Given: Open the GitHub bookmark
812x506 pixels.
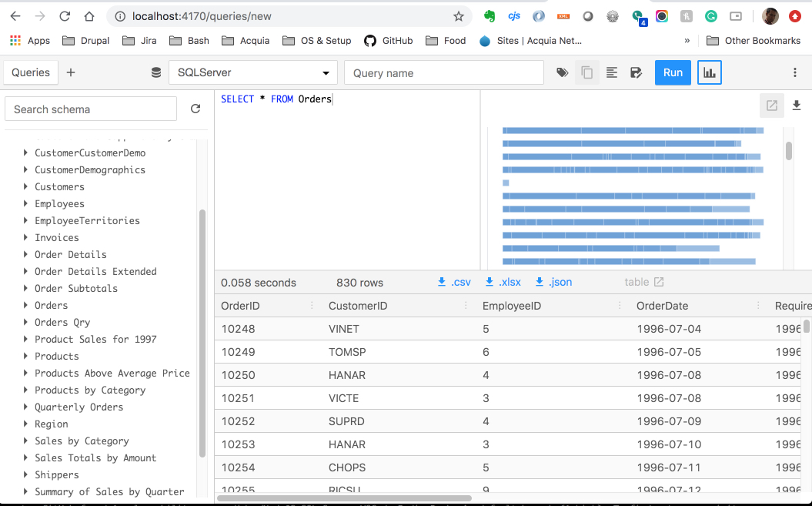Looking at the screenshot, I should tap(389, 41).
